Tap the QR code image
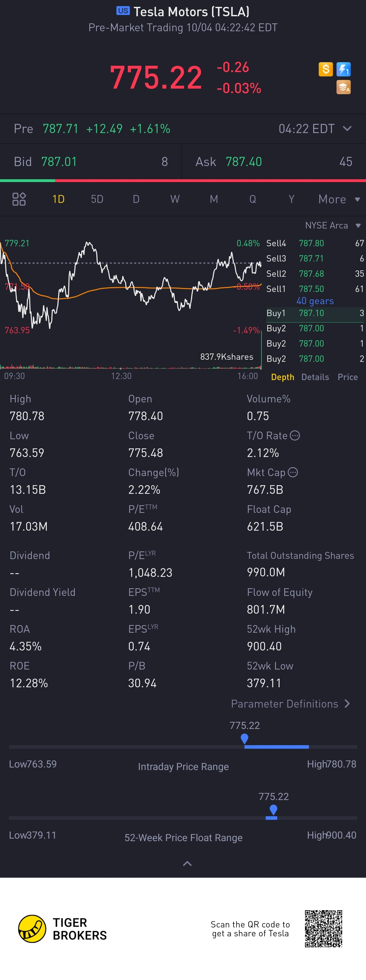 tap(323, 929)
